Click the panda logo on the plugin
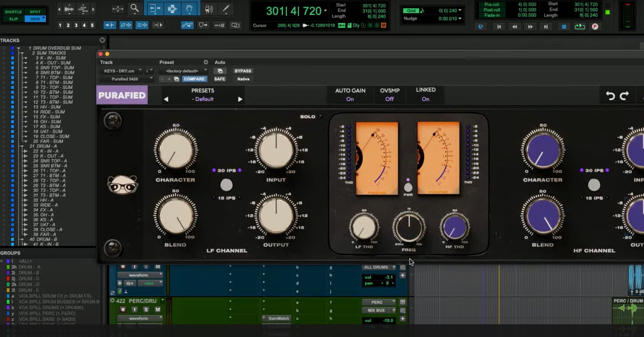Image resolution: width=644 pixels, height=337 pixels. point(122,184)
